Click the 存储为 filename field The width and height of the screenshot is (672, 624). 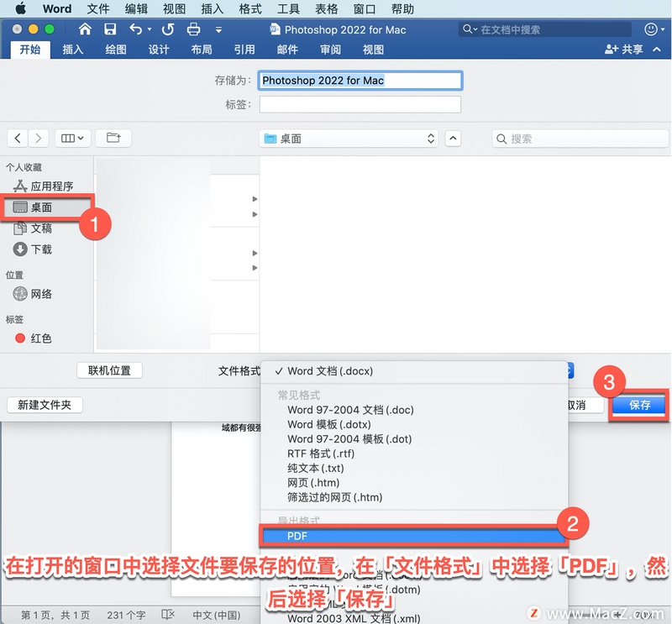360,81
